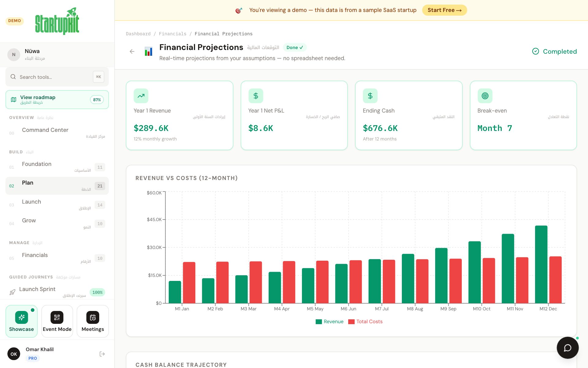Click the PRO badge under Omar Khalil
The width and height of the screenshot is (588, 368).
click(33, 358)
